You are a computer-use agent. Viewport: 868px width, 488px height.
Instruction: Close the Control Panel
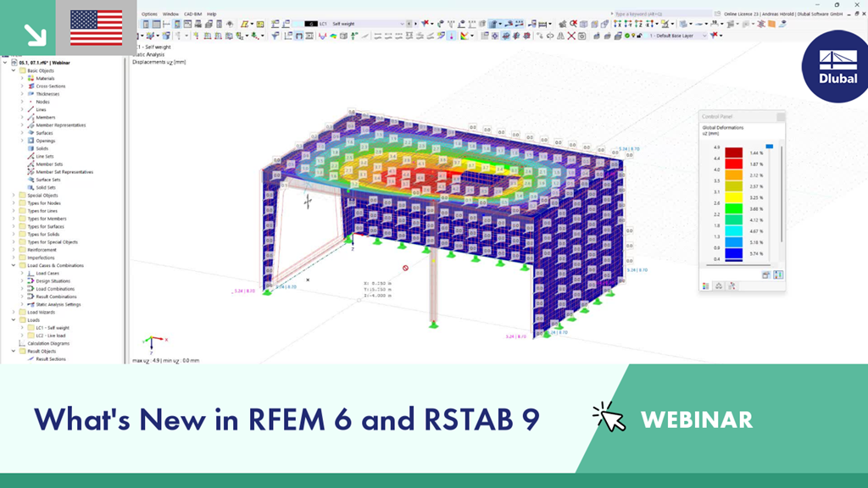(x=781, y=116)
